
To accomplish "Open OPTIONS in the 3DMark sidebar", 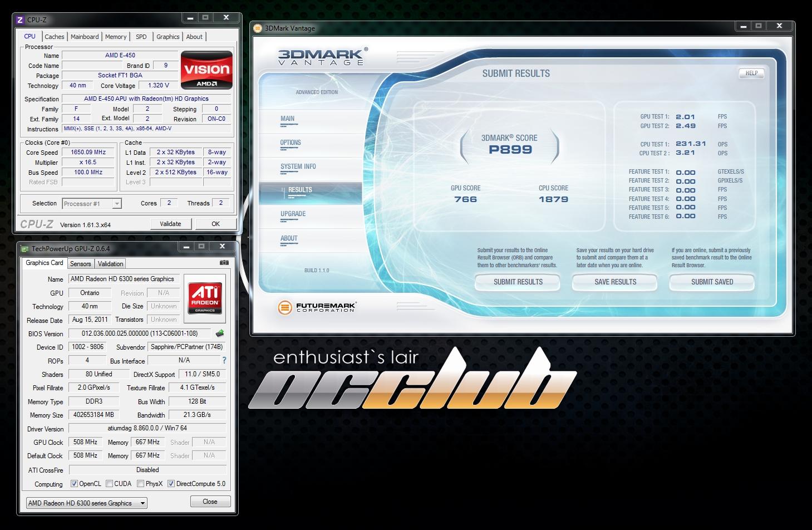I will (291, 143).
